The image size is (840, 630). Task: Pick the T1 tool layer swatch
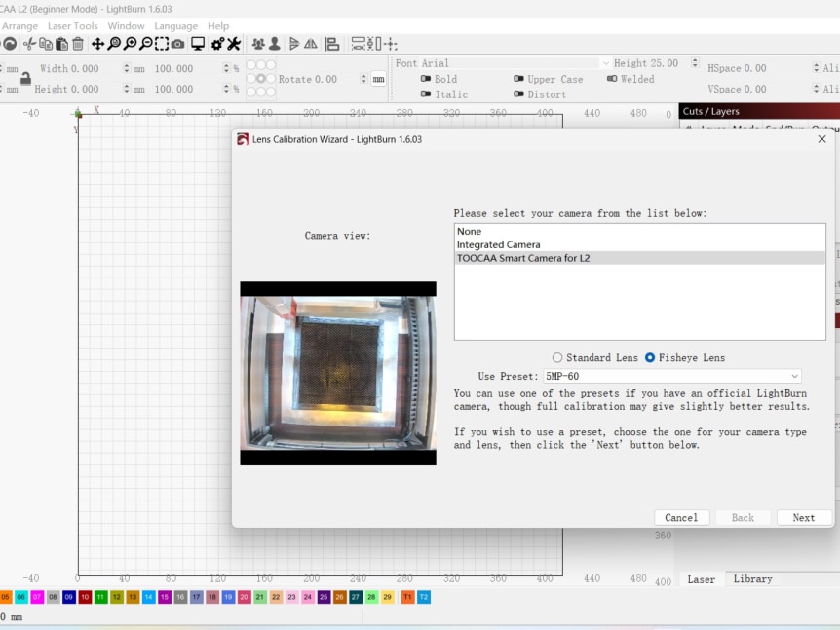[407, 597]
